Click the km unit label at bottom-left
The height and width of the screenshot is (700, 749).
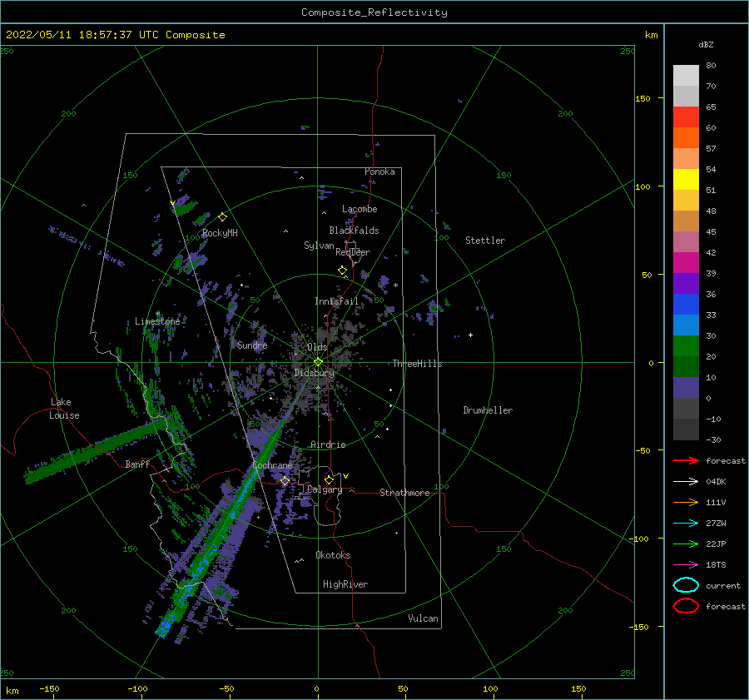(x=12, y=691)
